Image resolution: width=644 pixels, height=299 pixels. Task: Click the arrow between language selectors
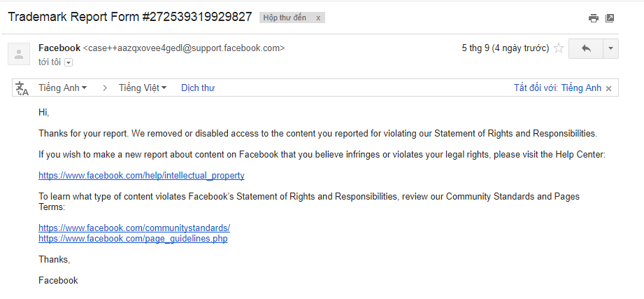[x=105, y=88]
